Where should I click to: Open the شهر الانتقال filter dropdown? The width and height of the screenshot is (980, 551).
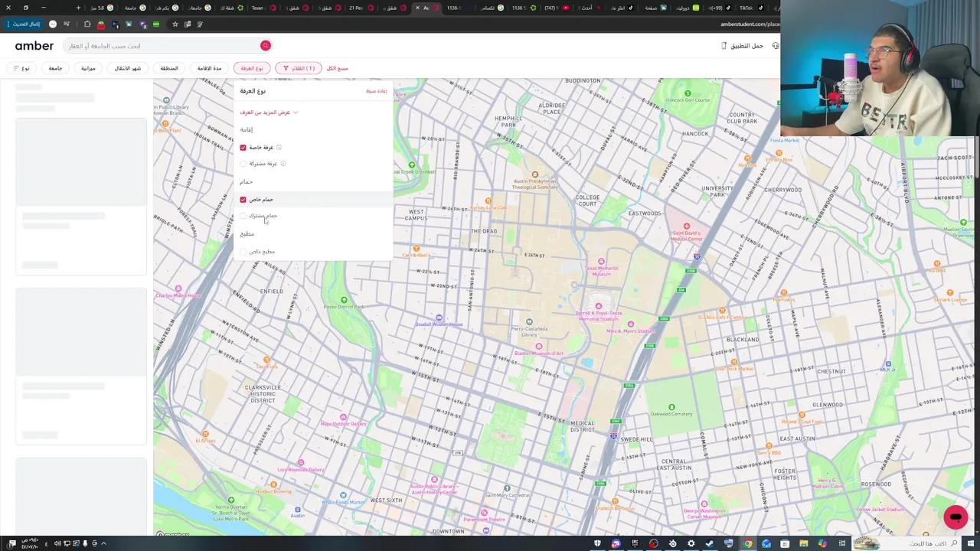pos(128,68)
